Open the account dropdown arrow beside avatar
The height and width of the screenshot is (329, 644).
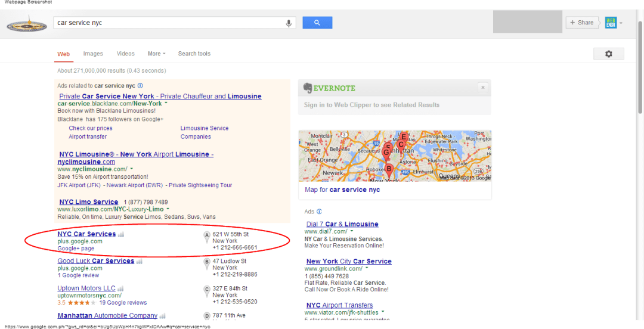[621, 23]
